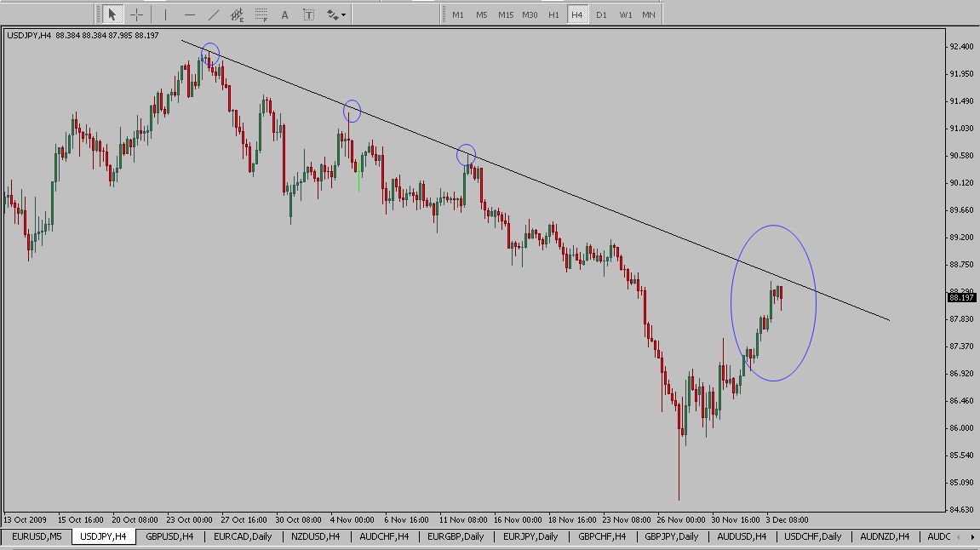Select the trendline drawing tool
The width and height of the screenshot is (980, 550).
213,14
